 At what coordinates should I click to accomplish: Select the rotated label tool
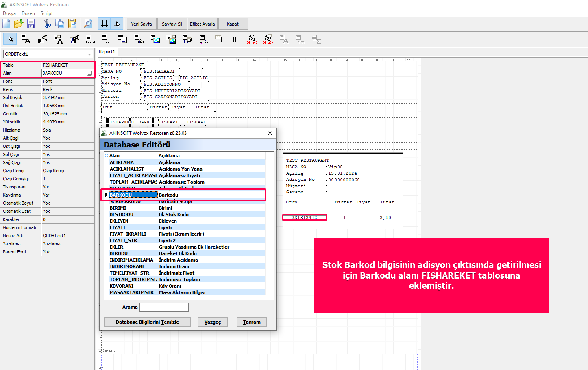click(42, 39)
